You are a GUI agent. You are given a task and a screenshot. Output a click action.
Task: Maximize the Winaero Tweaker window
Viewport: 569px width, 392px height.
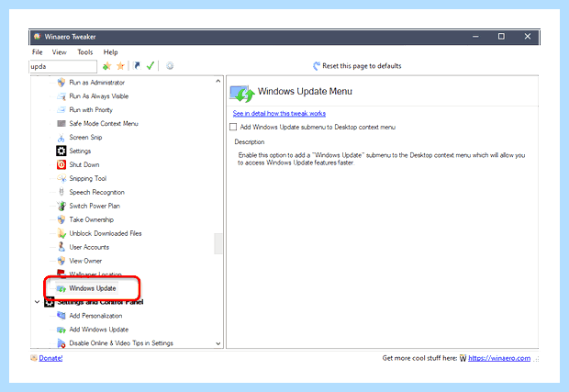click(501, 37)
